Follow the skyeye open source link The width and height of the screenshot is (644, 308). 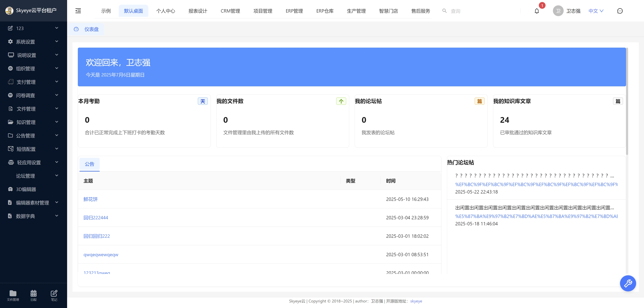point(416,301)
